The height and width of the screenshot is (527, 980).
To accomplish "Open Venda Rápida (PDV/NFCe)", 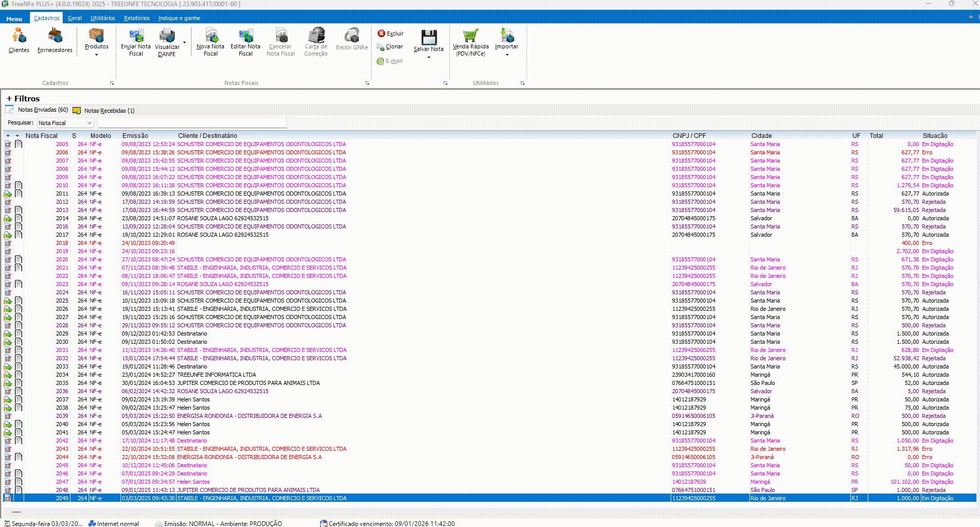I will (x=470, y=36).
